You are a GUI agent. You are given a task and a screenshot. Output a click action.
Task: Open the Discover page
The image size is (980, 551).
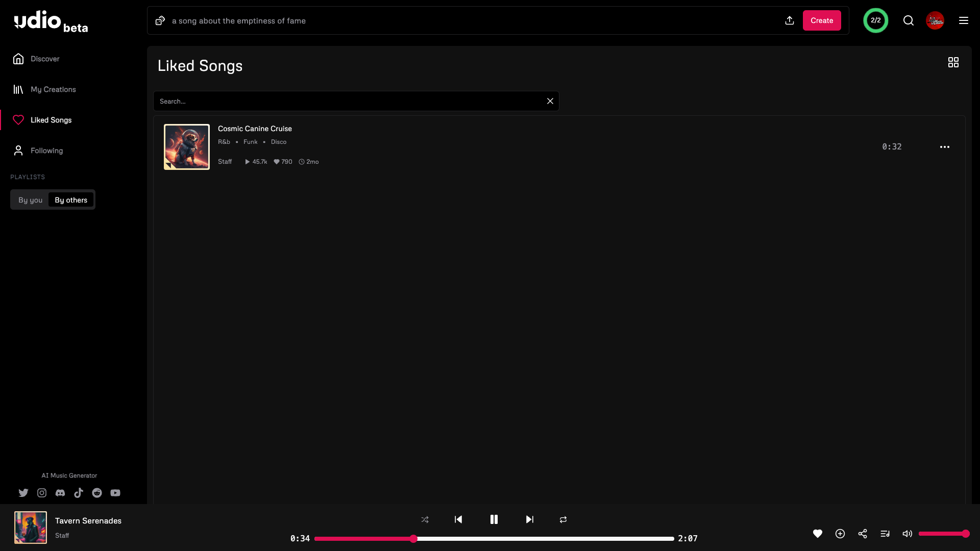click(x=44, y=59)
